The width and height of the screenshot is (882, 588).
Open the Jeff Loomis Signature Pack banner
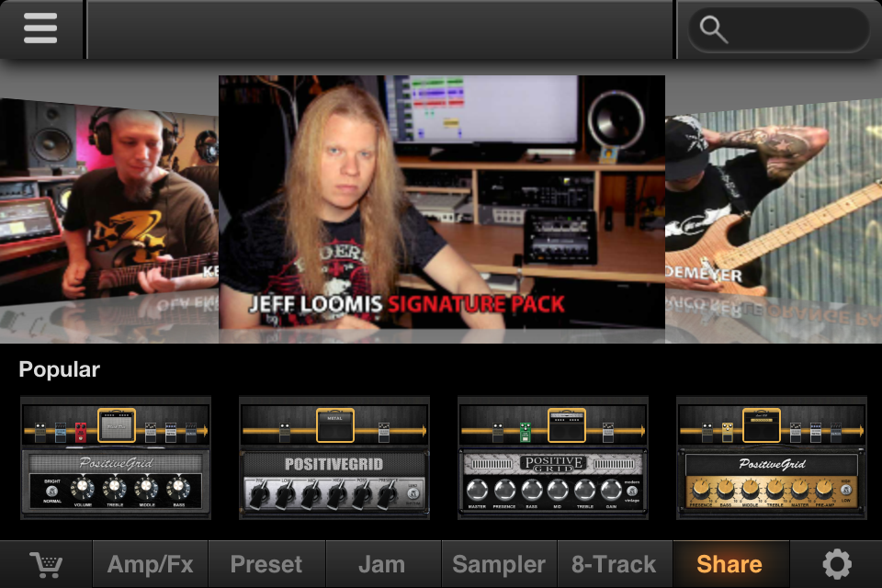tap(442, 201)
